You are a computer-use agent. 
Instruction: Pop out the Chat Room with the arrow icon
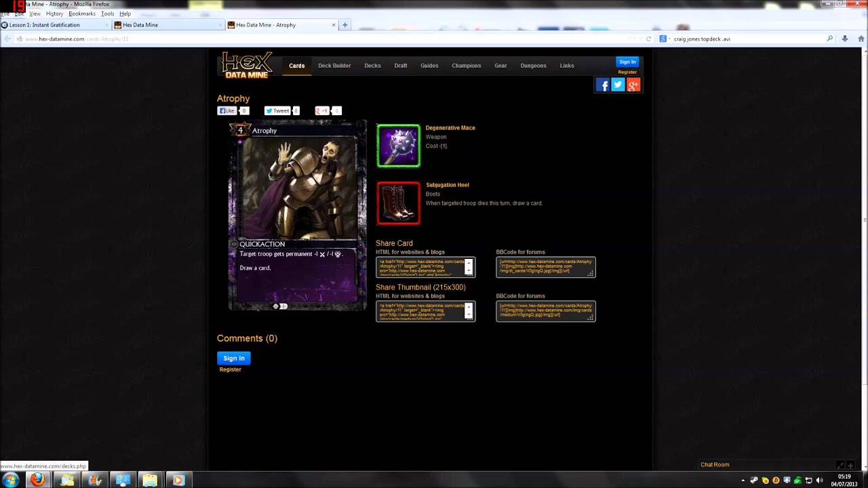point(840,465)
